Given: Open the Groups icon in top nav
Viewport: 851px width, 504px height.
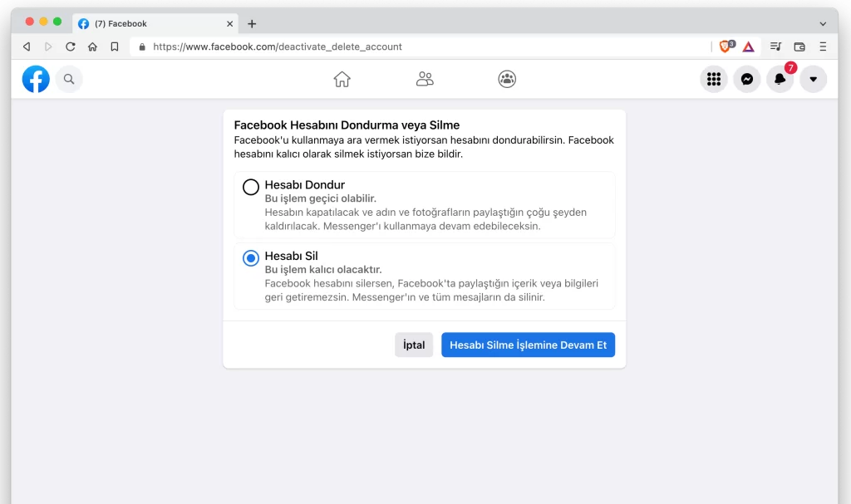Looking at the screenshot, I should tap(507, 79).
